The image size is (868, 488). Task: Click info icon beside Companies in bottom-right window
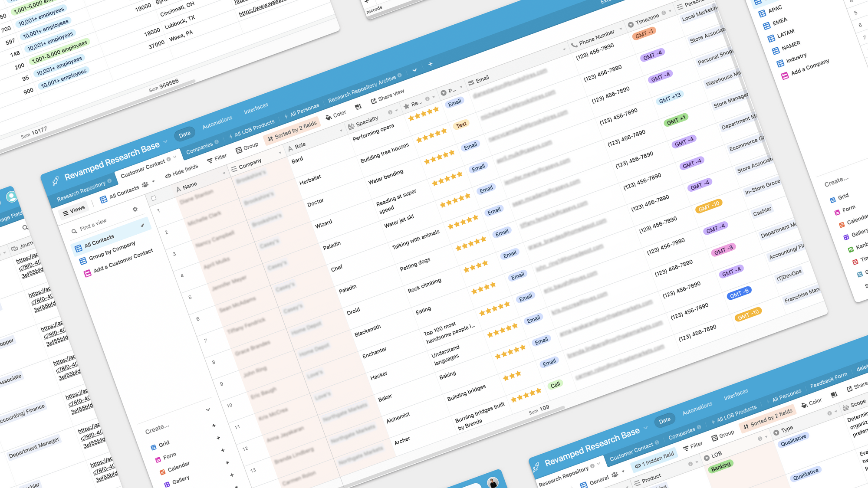pos(699,428)
